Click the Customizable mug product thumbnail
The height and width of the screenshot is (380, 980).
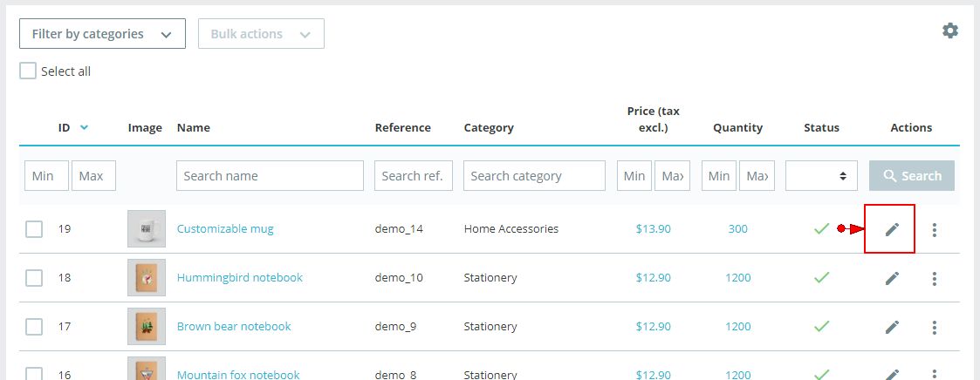(x=146, y=229)
